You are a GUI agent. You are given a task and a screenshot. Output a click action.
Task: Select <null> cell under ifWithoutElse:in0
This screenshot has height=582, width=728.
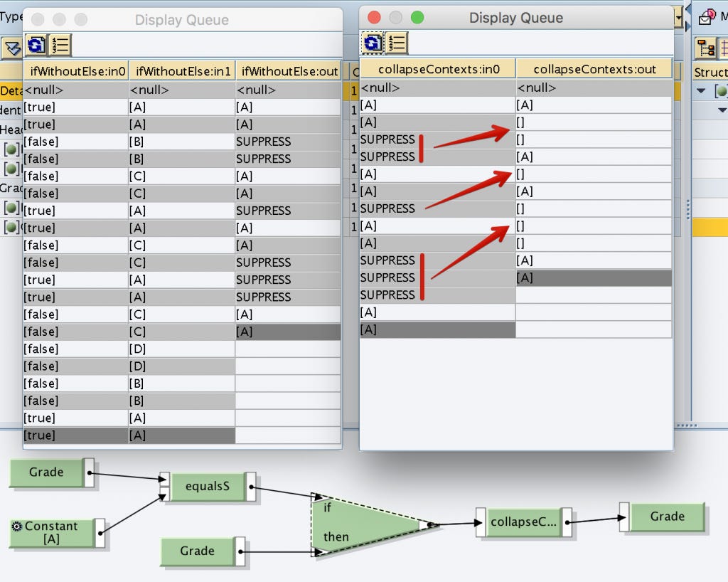(x=76, y=90)
